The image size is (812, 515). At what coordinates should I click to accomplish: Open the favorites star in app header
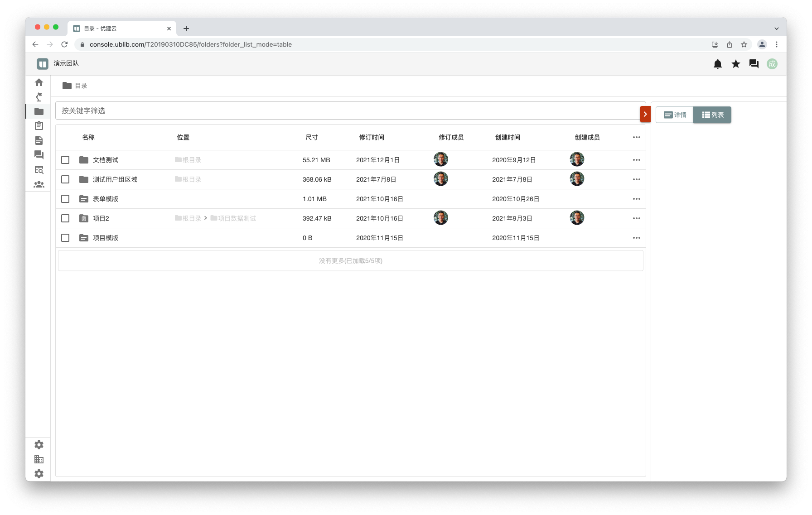coord(735,64)
